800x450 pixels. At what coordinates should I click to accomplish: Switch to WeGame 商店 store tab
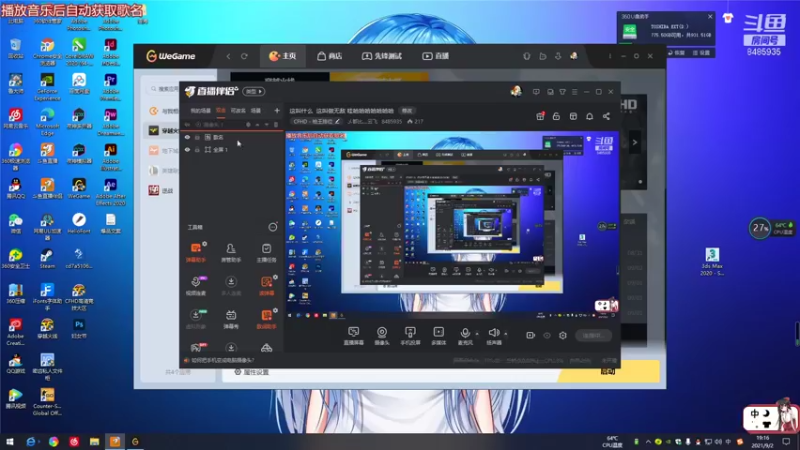330,56
